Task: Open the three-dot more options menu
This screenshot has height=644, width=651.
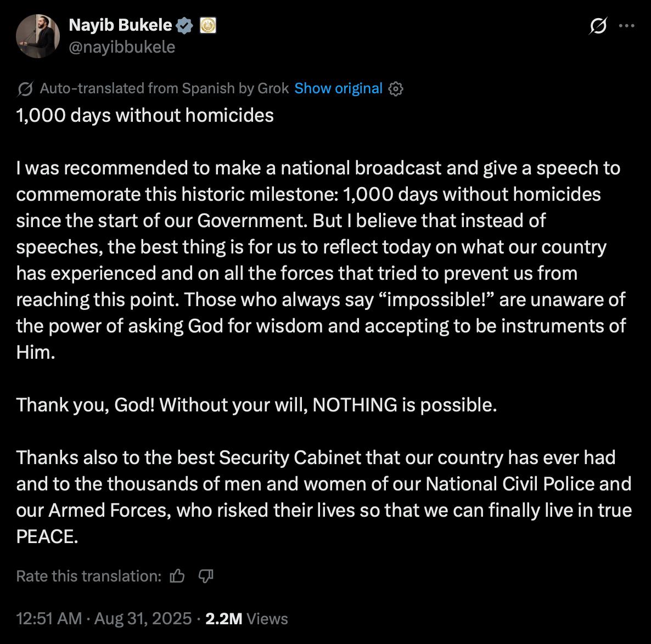Action: click(x=626, y=26)
